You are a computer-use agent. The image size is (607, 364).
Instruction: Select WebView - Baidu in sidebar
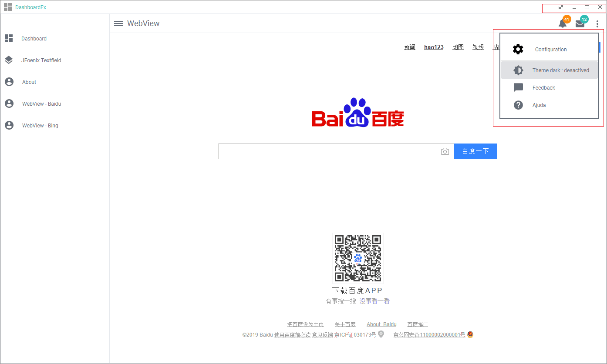point(41,104)
